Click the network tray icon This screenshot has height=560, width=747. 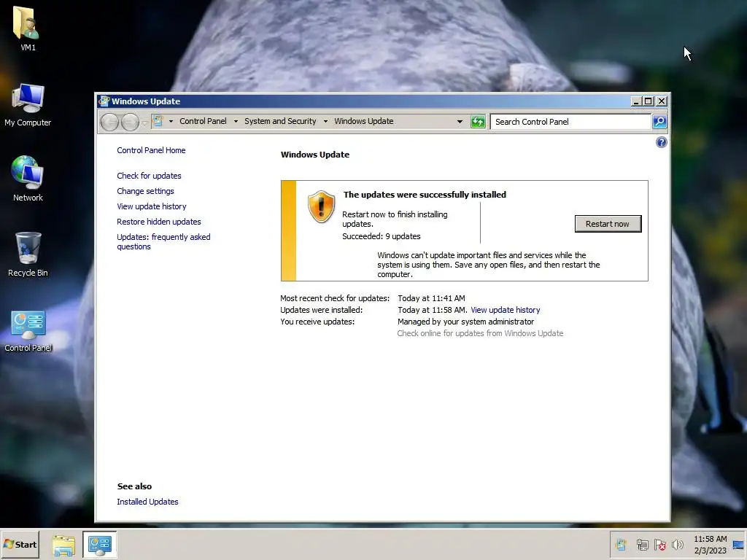click(642, 544)
